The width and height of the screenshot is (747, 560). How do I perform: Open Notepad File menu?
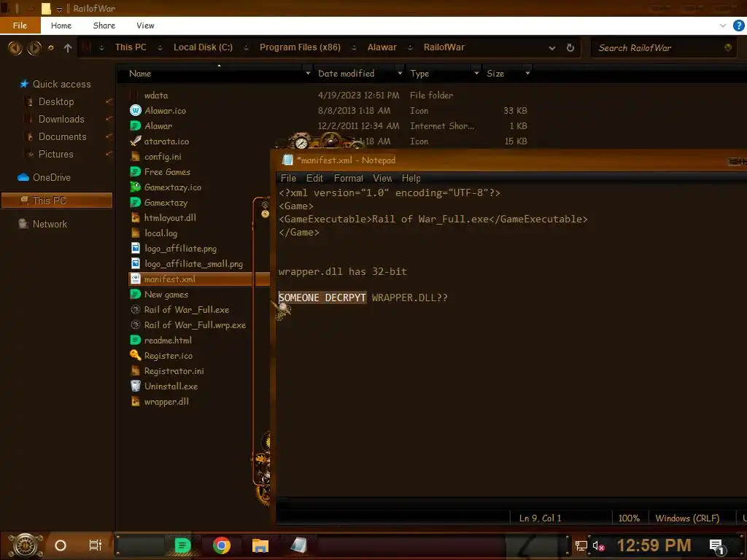coord(288,178)
